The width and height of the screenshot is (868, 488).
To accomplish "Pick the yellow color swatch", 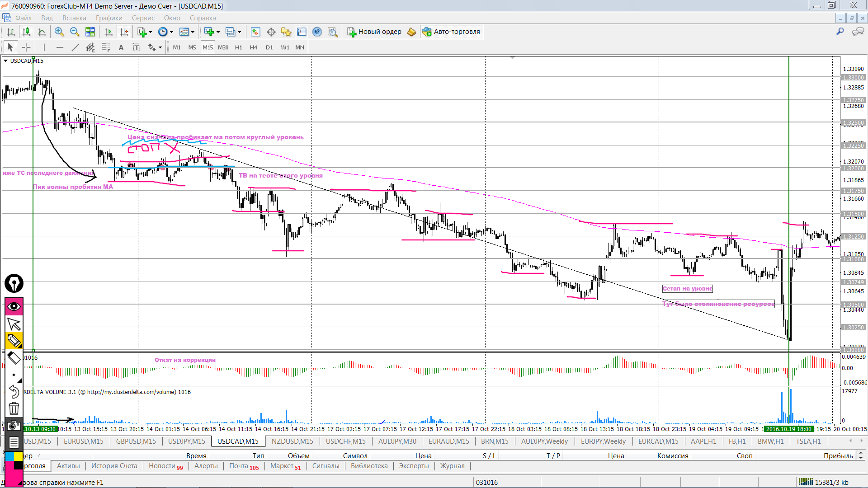I will pos(18,456).
